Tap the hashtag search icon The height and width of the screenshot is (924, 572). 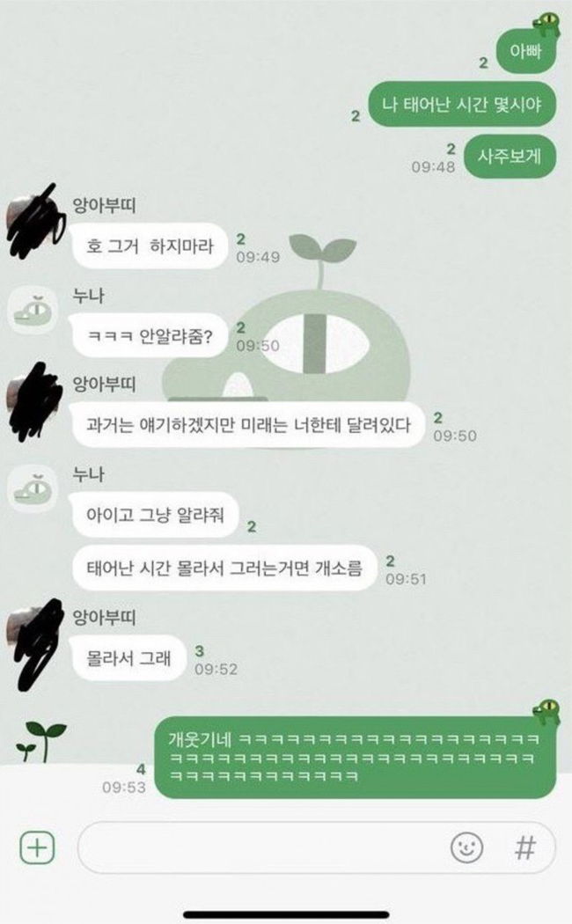click(525, 848)
